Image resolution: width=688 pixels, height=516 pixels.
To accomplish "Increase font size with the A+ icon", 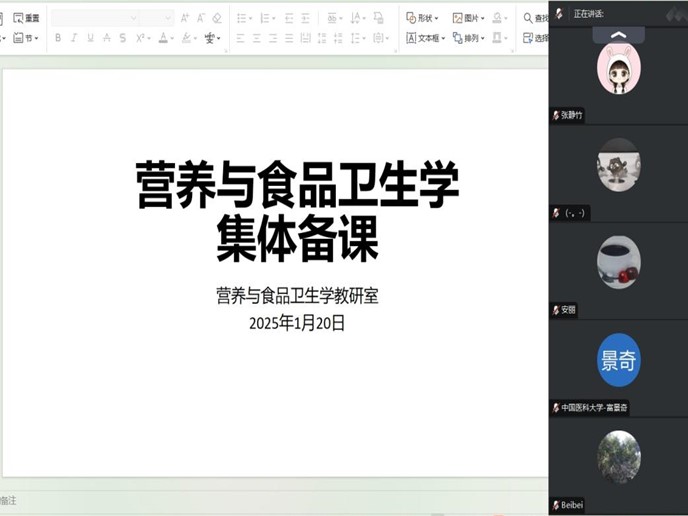I will [x=184, y=18].
